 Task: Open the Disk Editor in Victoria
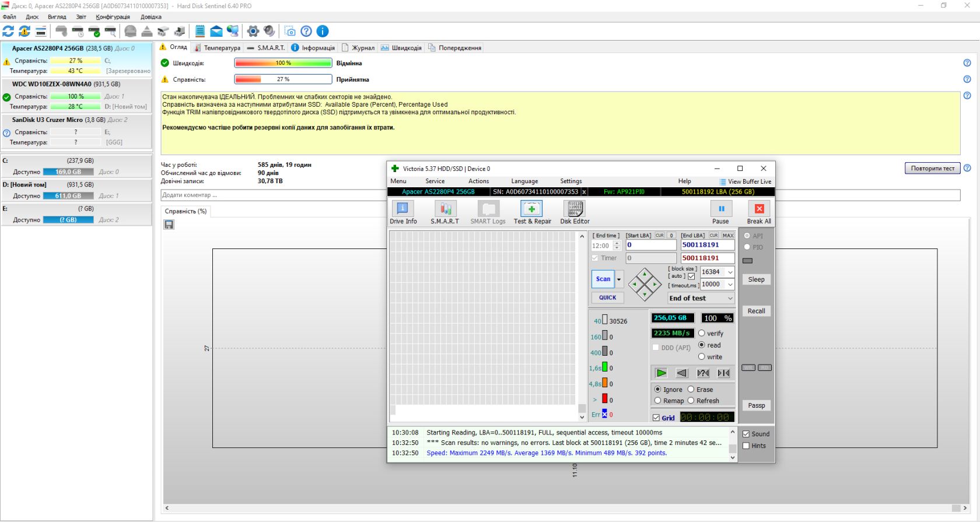pyautogui.click(x=575, y=212)
